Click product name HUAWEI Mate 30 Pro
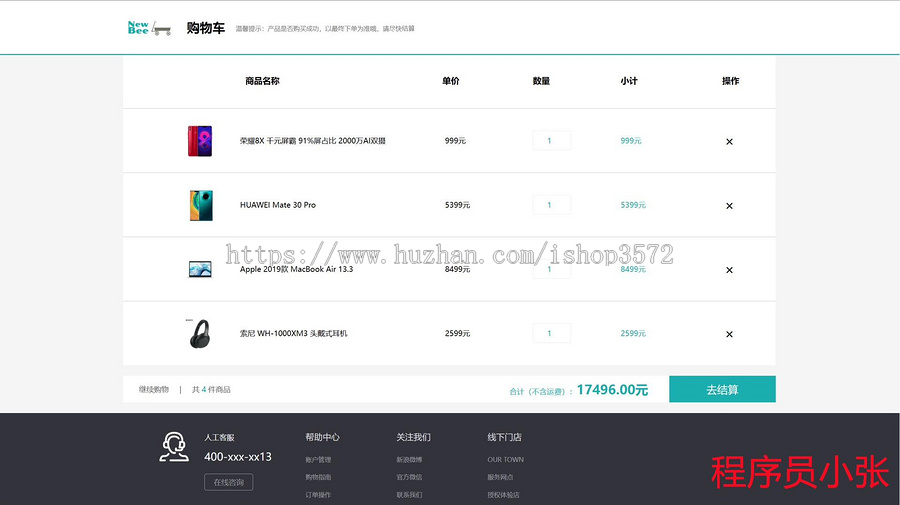900x505 pixels. (278, 205)
